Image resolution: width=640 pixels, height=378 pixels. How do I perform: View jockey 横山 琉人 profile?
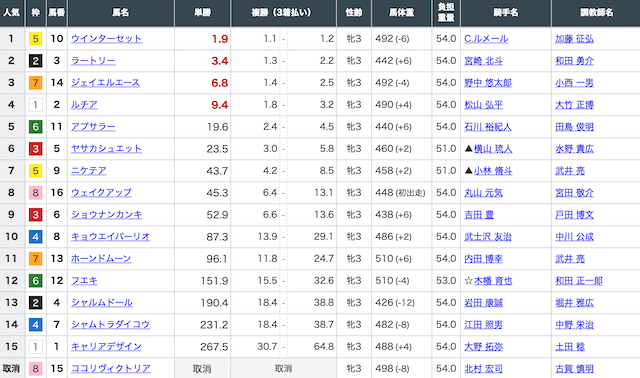[x=493, y=149]
